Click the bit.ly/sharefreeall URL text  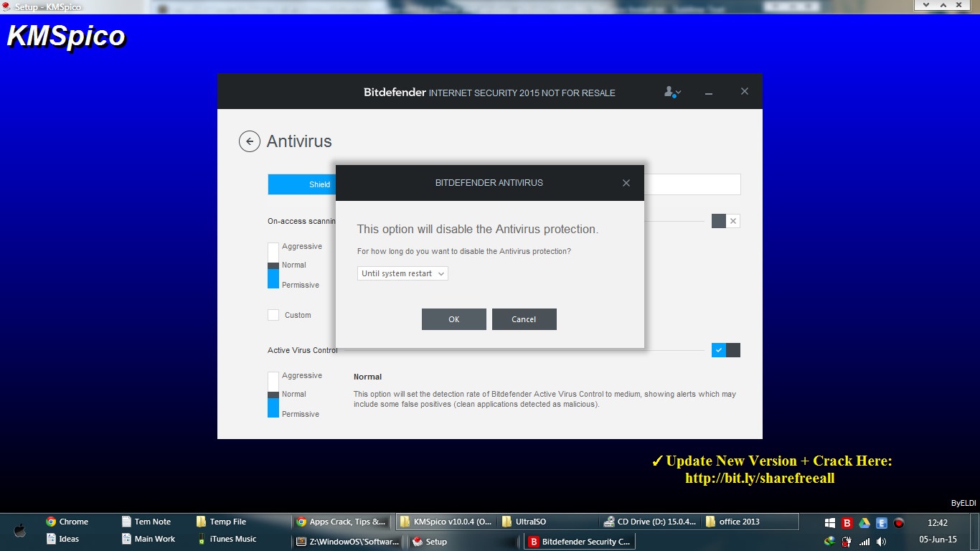pos(760,478)
